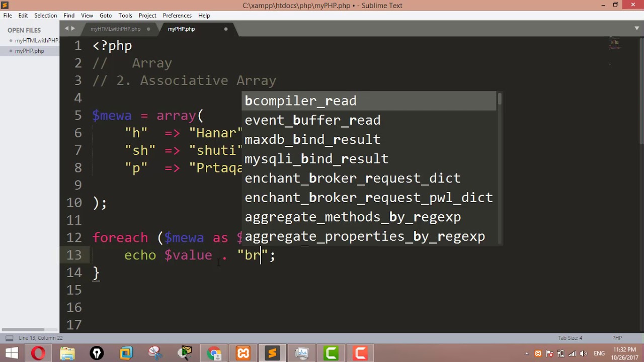Open green Camtasia icon in taskbar
The width and height of the screenshot is (644, 362).
tap(331, 353)
